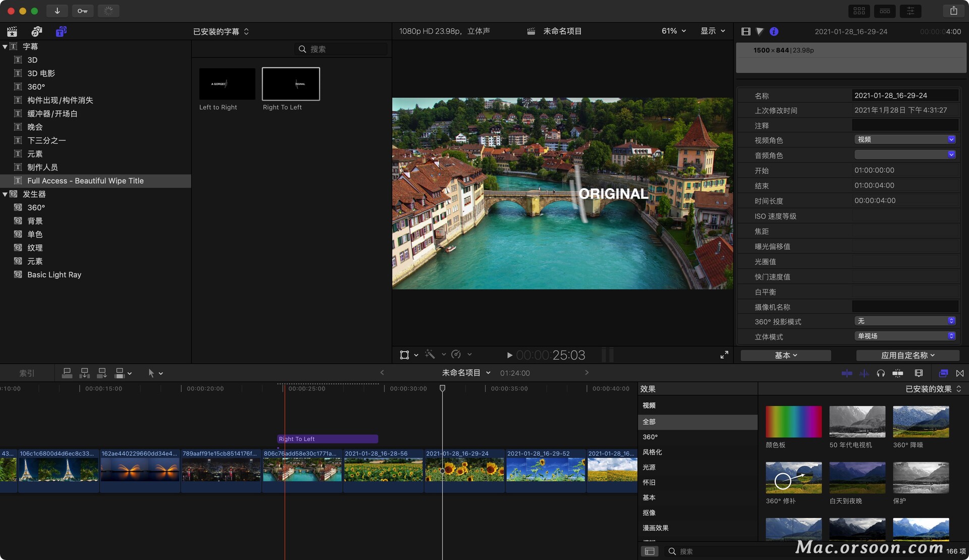Click the 应用自定名称 button
Screen dimensions: 969x560
point(907,356)
